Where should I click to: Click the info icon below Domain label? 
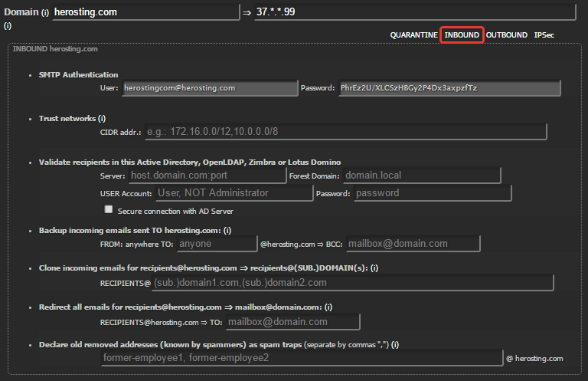pyautogui.click(x=8, y=26)
